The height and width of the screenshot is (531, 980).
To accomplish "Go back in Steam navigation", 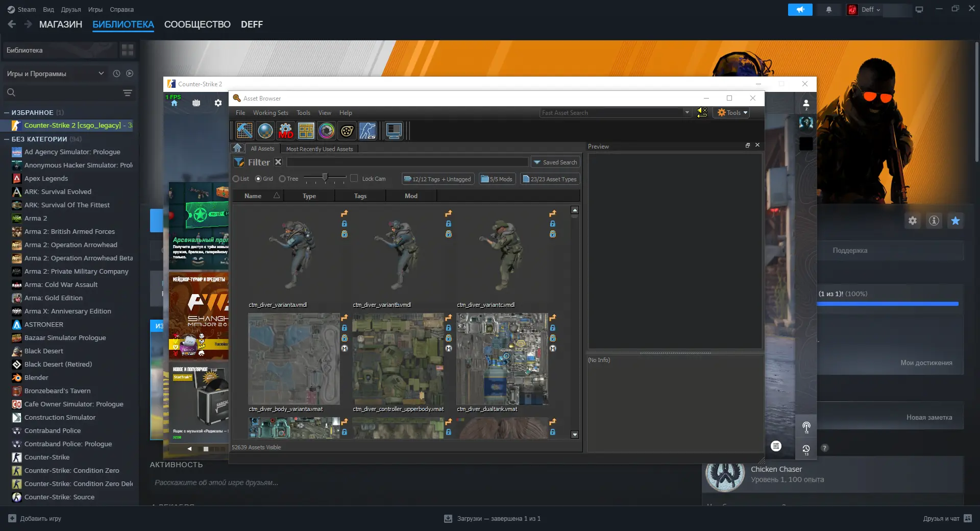I will (12, 24).
